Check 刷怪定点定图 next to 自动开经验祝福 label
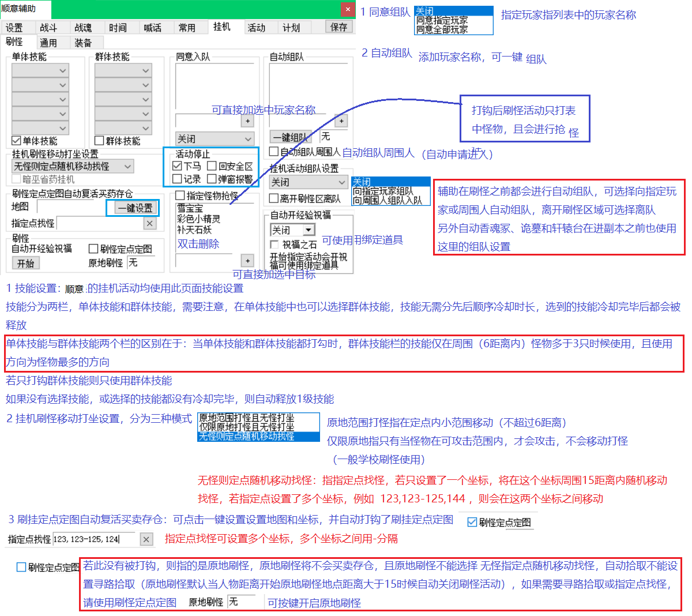Screen dimensions: 692x616 point(93,249)
